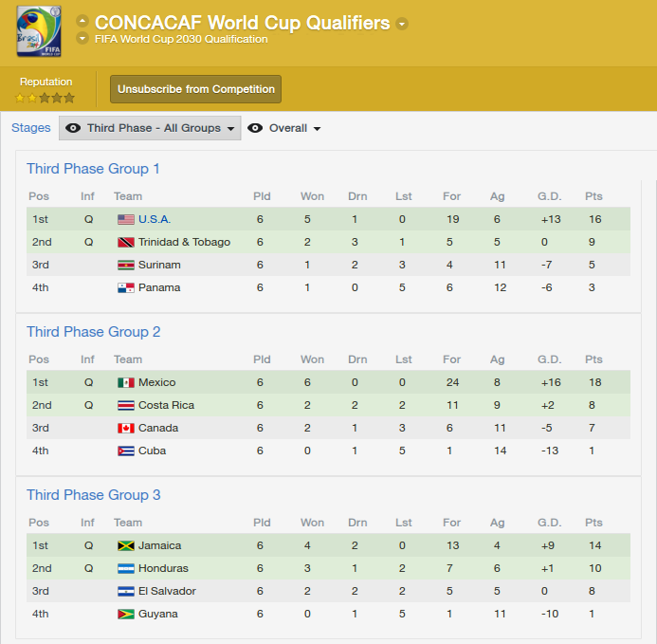Click the up arrow beside the competition title
Image resolution: width=657 pixels, height=644 pixels.
(82, 21)
